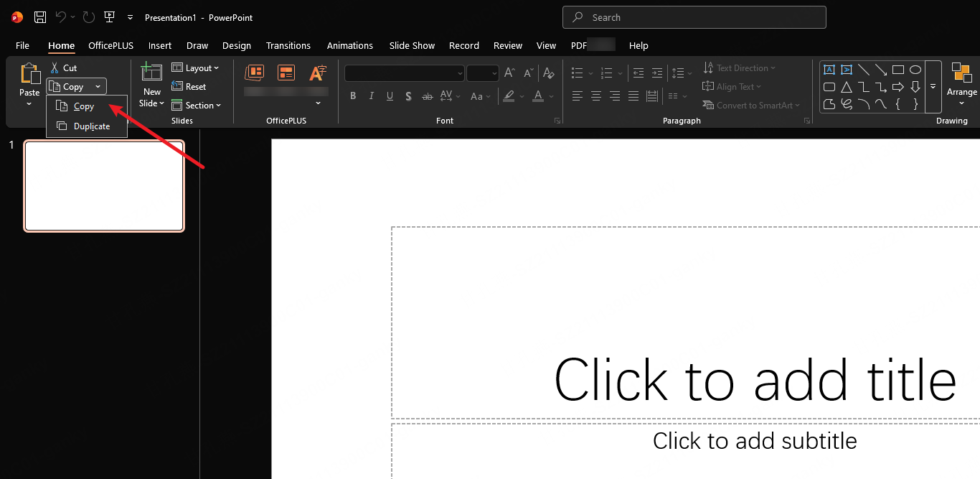
Task: Switch to the Transitions tab
Action: click(x=288, y=45)
